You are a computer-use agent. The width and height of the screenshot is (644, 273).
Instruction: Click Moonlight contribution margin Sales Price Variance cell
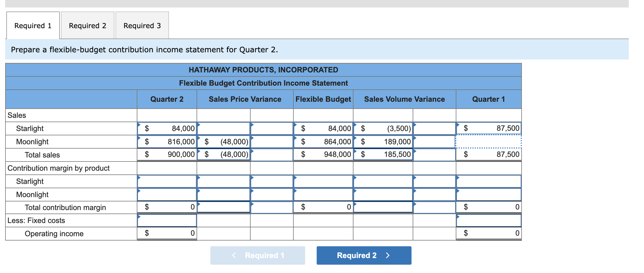224,195
